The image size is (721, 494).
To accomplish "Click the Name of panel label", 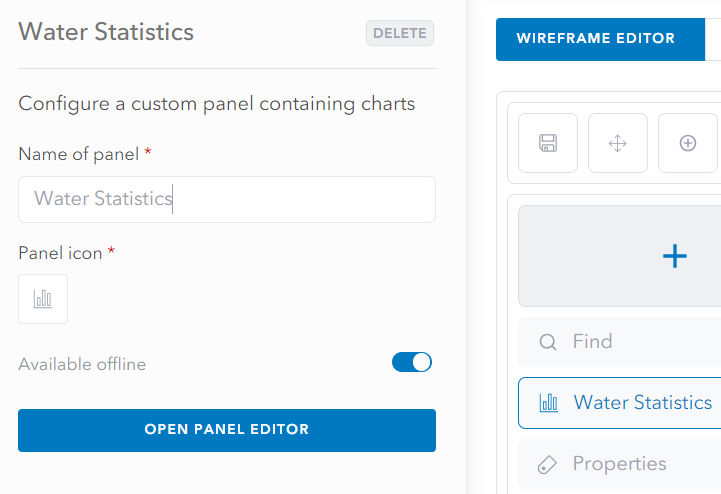I will coord(79,154).
